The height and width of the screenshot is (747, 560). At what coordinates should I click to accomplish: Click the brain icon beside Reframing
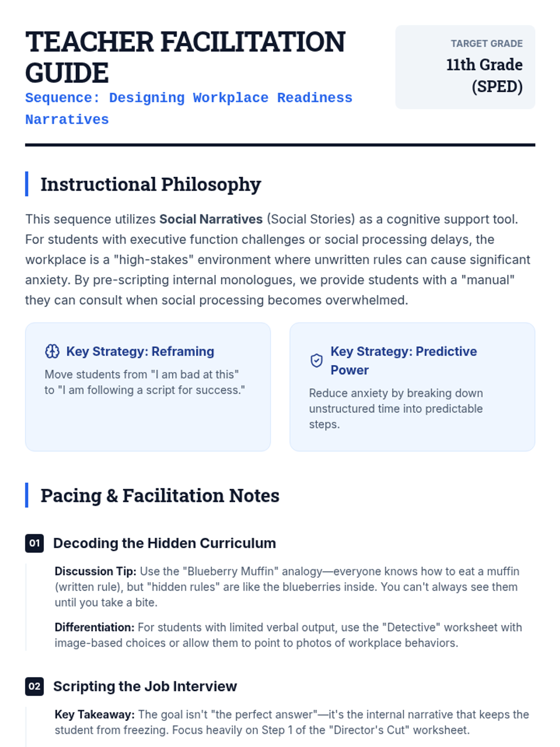pyautogui.click(x=52, y=351)
